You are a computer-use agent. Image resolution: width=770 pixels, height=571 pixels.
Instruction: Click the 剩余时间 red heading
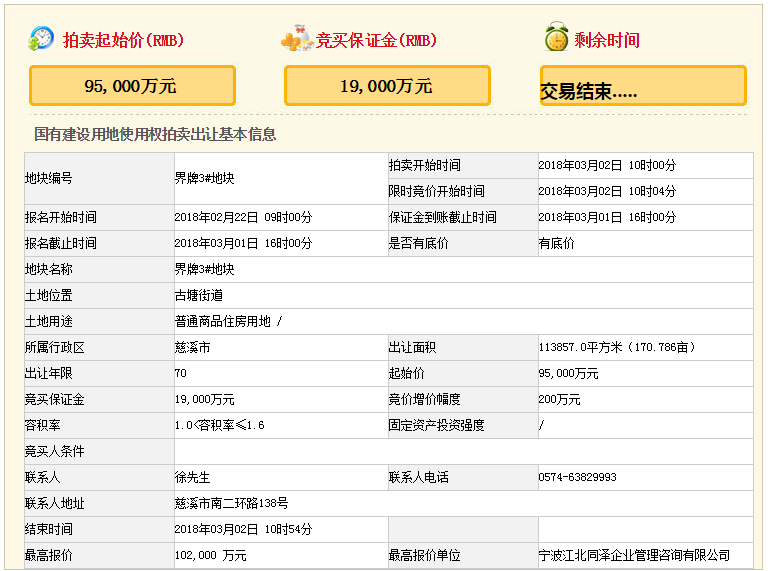(607, 41)
